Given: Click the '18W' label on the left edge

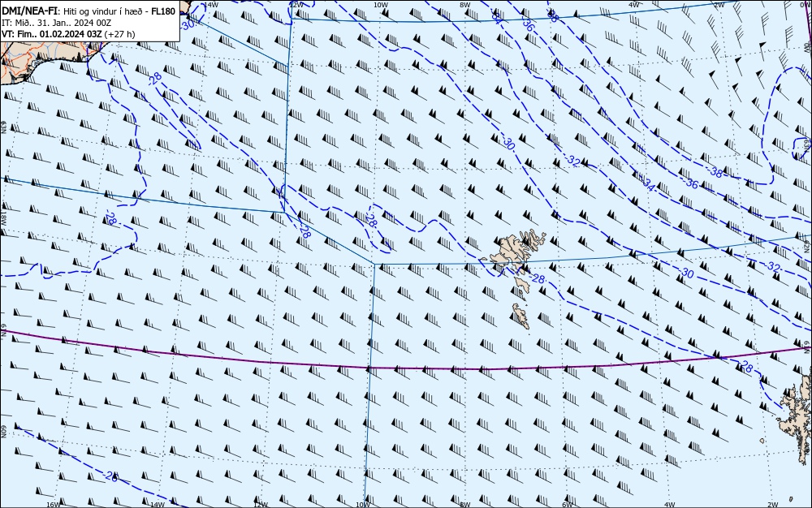Looking at the screenshot, I should [x=3, y=217].
